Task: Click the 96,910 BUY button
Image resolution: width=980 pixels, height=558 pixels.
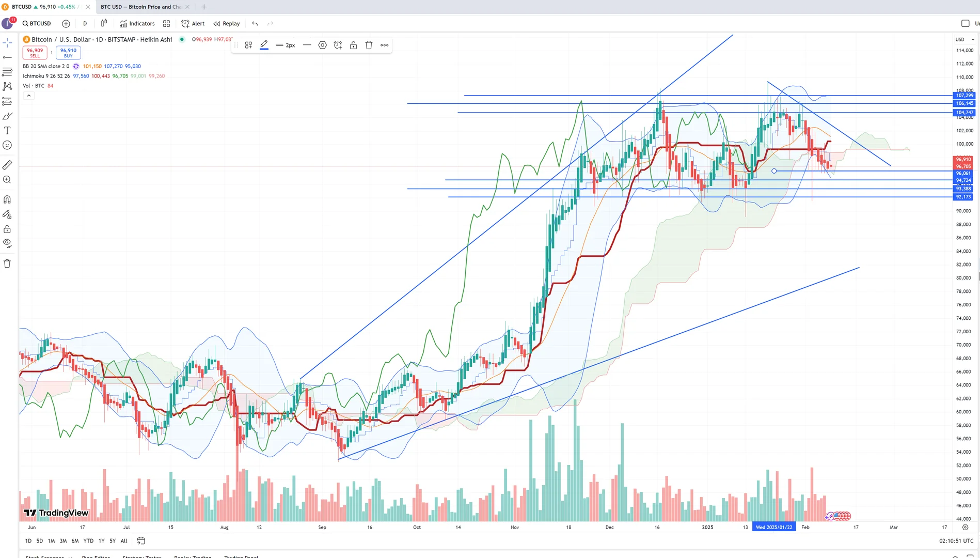Action: [x=68, y=53]
